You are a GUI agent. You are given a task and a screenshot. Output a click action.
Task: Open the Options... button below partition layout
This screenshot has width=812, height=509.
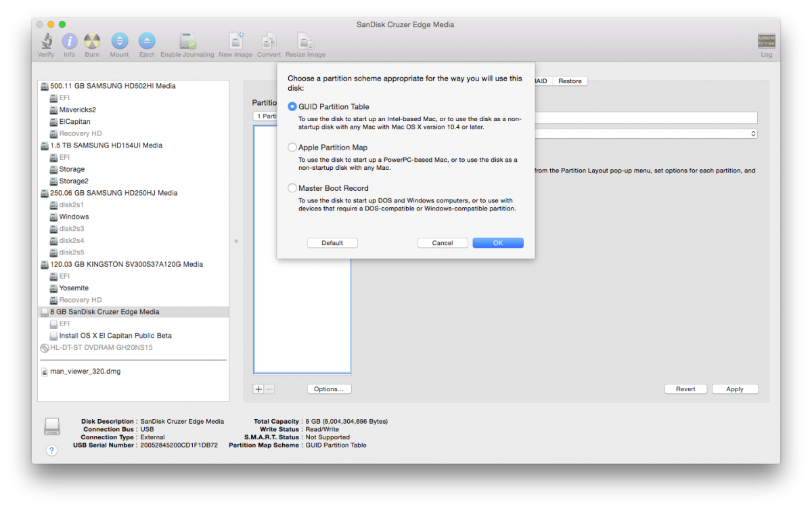click(x=330, y=389)
